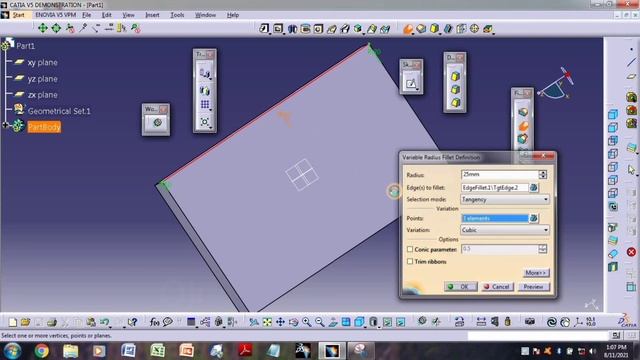The image size is (640, 360).
Task: Select Geometrical Set.1 in the tree
Action: pos(59,111)
